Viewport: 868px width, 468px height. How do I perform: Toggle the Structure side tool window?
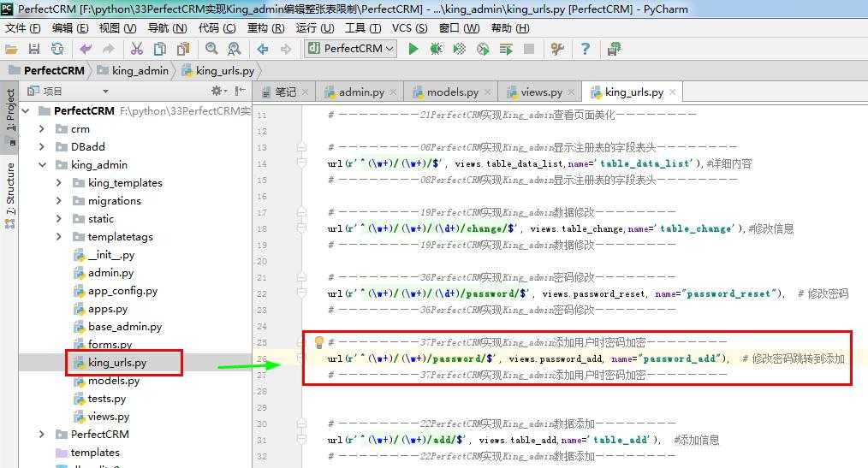coord(10,195)
